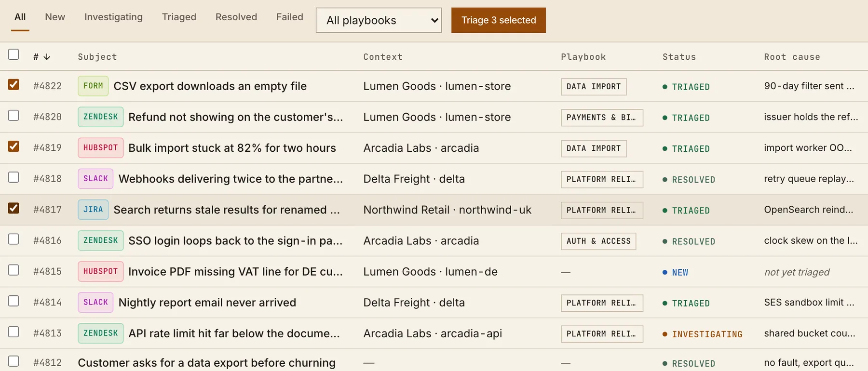The width and height of the screenshot is (868, 371).
Task: Click the Context column header
Action: tap(383, 57)
